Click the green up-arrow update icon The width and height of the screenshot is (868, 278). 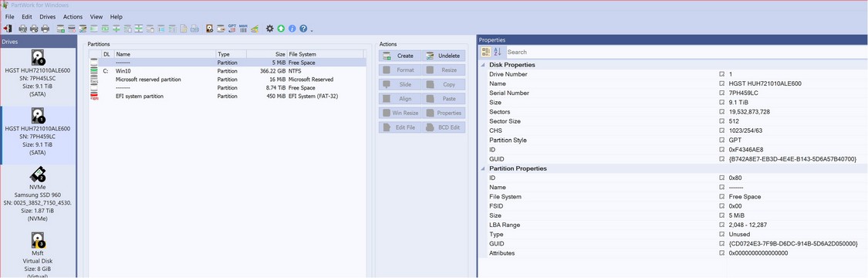(x=281, y=29)
